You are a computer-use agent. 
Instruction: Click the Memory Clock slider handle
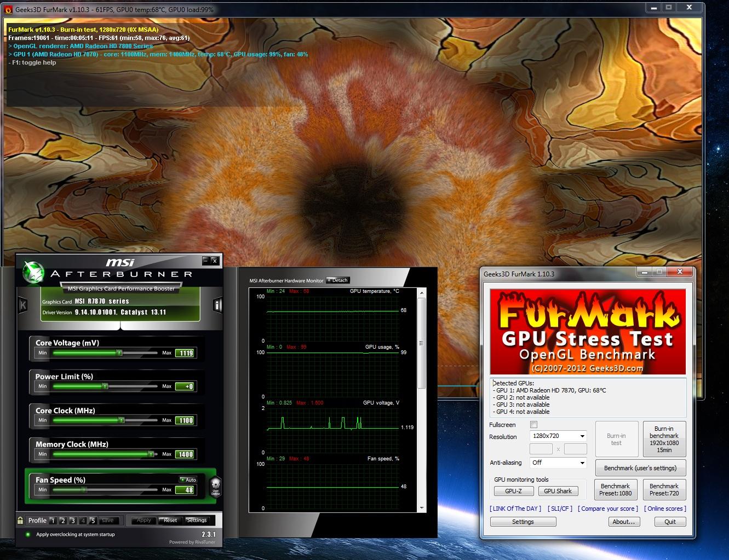pyautogui.click(x=151, y=454)
